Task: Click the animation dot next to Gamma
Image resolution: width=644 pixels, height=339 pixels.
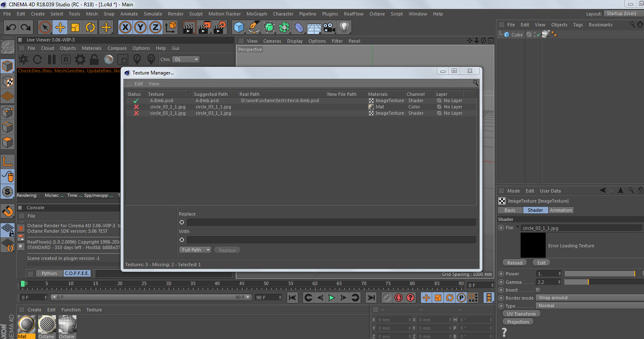Action: click(501, 282)
